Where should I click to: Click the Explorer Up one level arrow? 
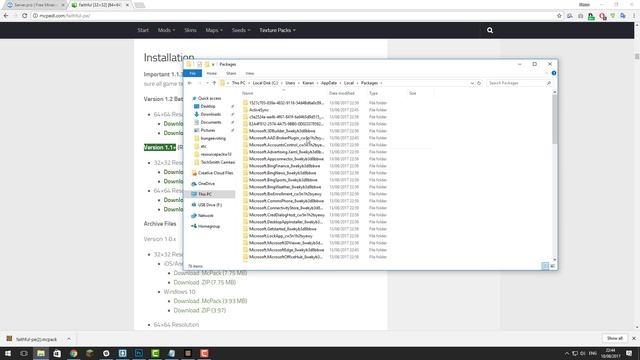(x=214, y=83)
